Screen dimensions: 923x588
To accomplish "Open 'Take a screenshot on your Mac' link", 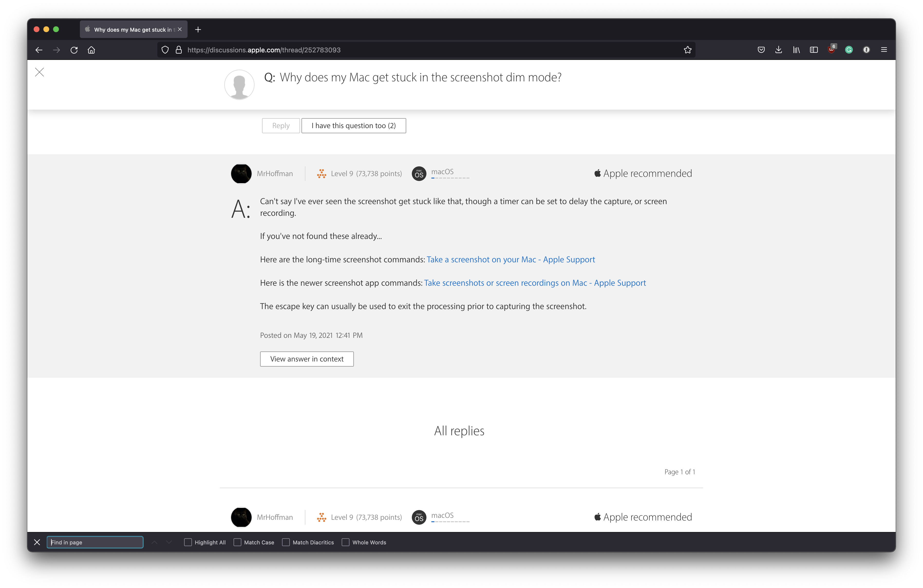I will click(510, 259).
